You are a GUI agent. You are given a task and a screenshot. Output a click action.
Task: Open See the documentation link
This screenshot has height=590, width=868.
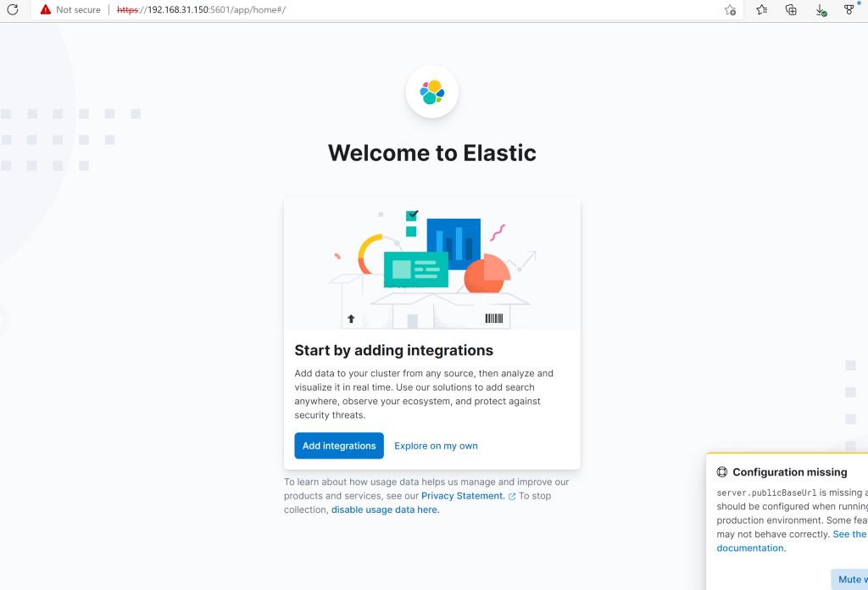click(849, 534)
